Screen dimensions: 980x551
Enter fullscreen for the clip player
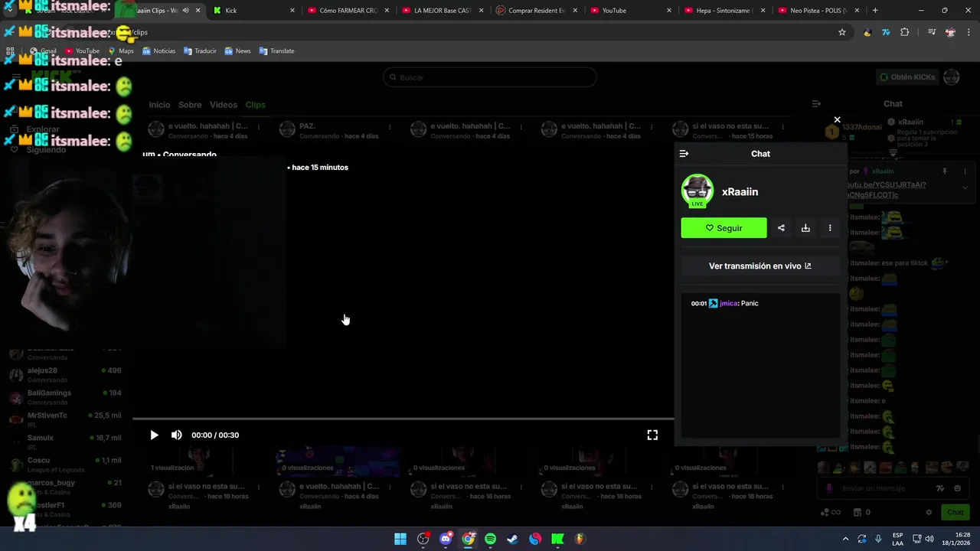652,435
